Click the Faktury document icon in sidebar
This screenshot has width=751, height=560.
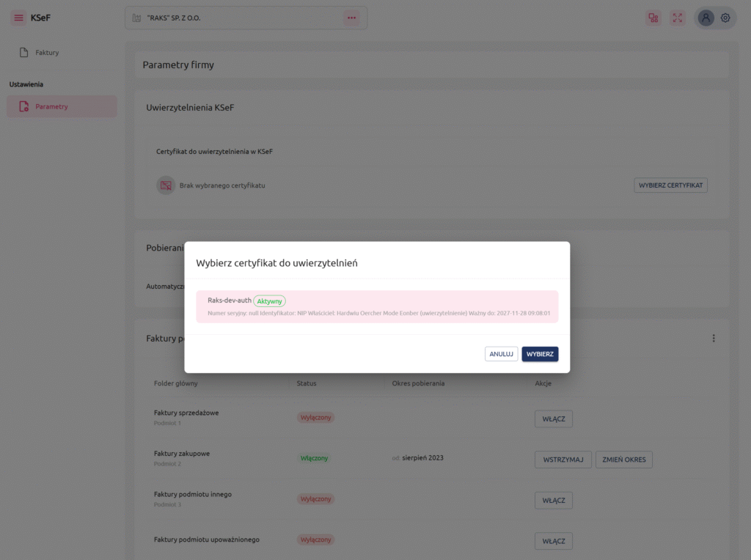tap(24, 53)
